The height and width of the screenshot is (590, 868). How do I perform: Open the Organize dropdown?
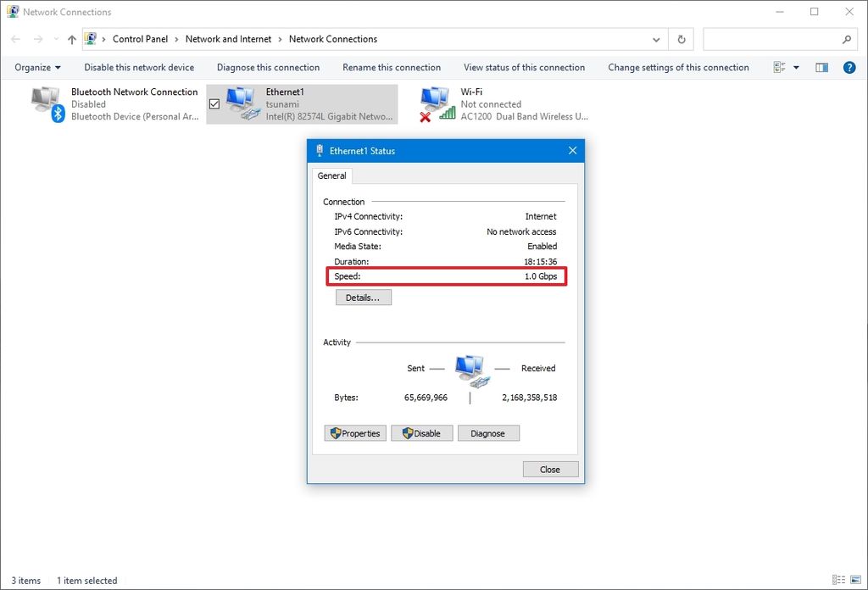pyautogui.click(x=36, y=67)
